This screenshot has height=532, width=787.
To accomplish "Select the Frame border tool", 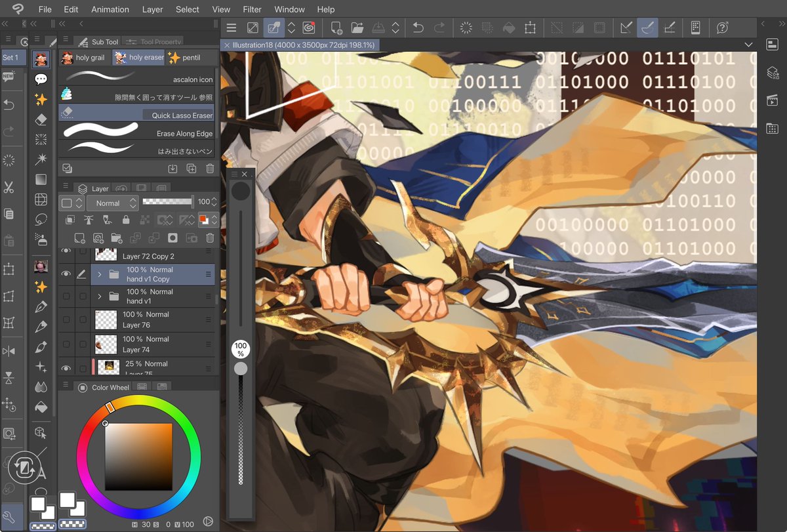I will [x=41, y=199].
